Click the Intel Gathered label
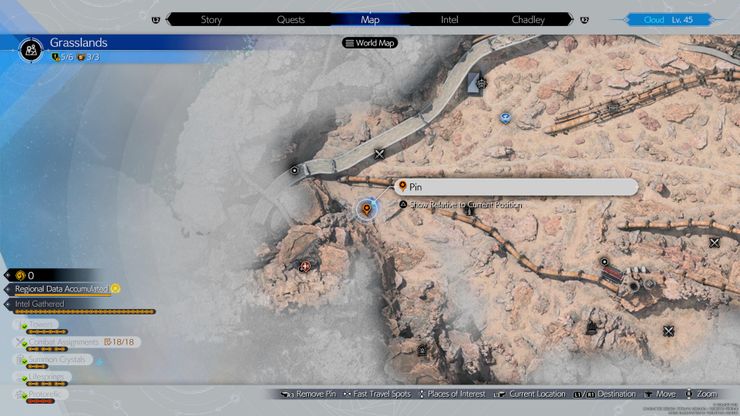Image resolution: width=740 pixels, height=416 pixels. 40,304
